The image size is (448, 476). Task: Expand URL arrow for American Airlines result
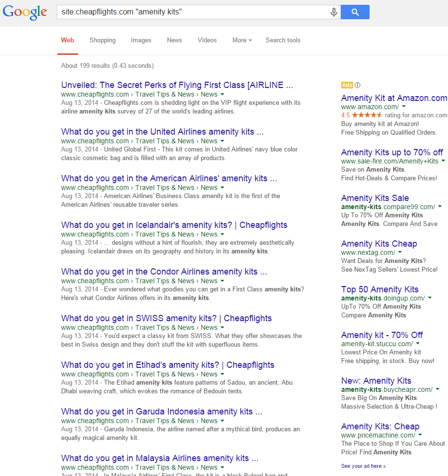point(222,188)
